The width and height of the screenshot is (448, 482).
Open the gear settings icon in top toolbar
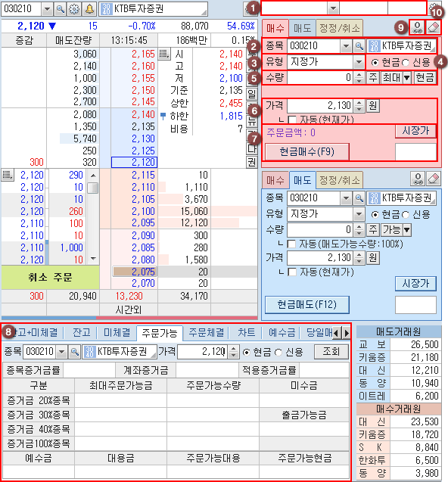pos(74,9)
